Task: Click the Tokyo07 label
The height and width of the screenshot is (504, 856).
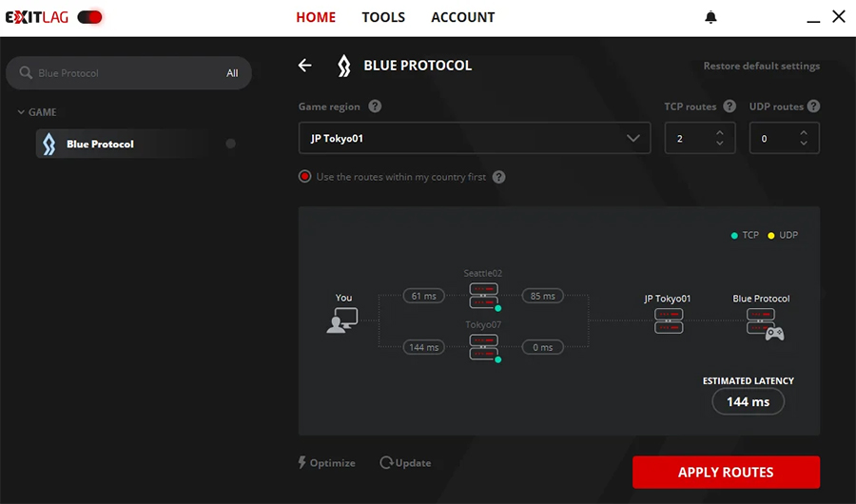Action: click(x=483, y=324)
